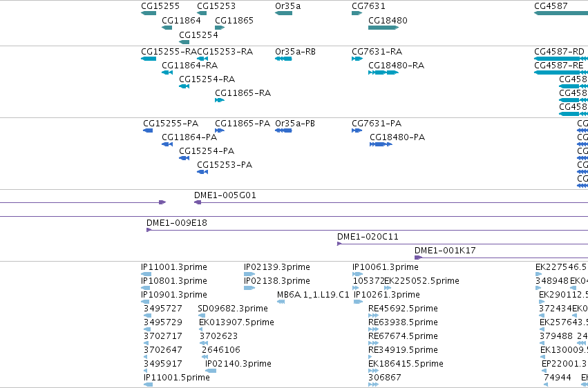Select the 105372 EST label
Viewport: 588px width, 388px height.
tap(369, 281)
